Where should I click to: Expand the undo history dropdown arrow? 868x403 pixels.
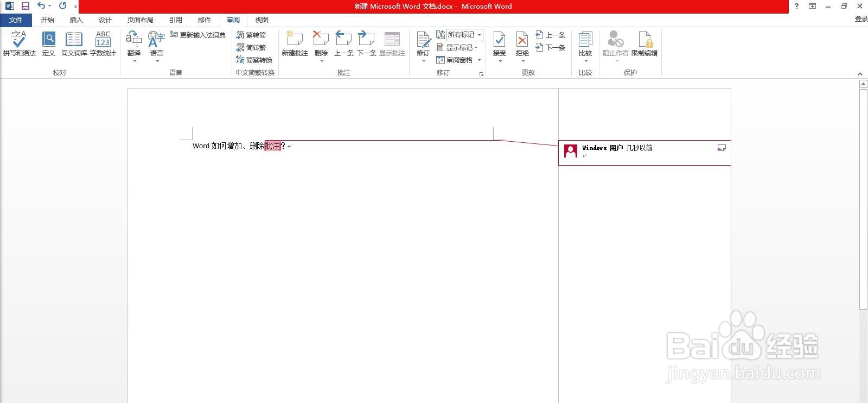tap(50, 6)
